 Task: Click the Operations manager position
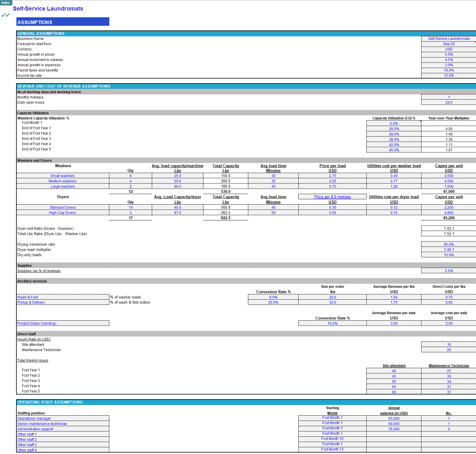(63, 419)
